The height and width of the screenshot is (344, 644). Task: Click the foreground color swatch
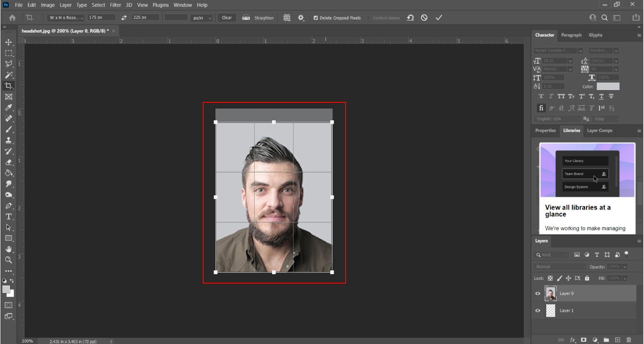click(x=6, y=289)
